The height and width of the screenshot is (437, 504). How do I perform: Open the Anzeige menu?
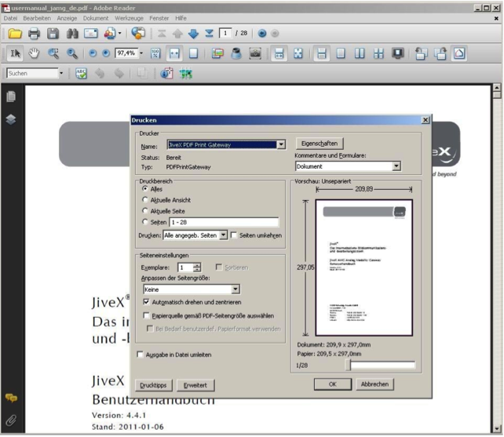(67, 18)
